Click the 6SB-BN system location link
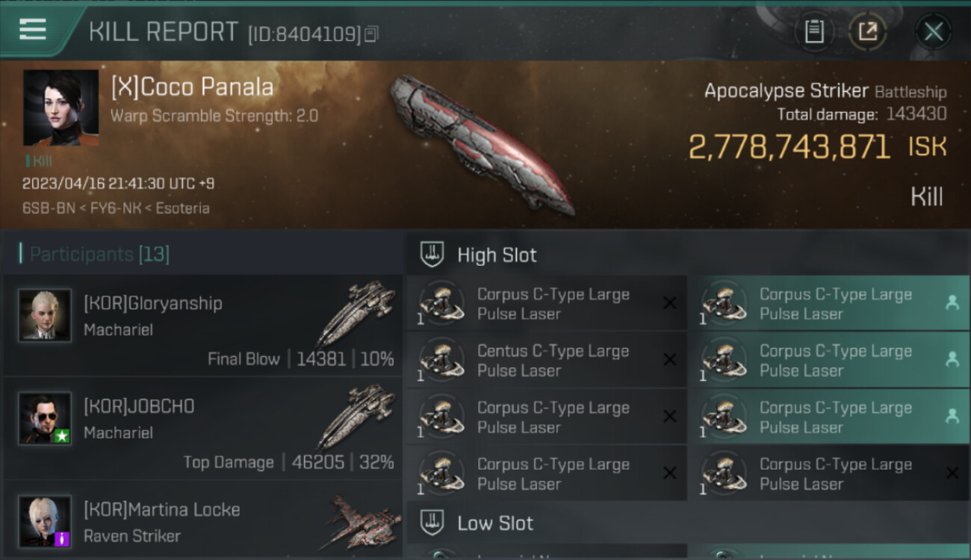Screen dimensions: 971x560 [x=49, y=208]
